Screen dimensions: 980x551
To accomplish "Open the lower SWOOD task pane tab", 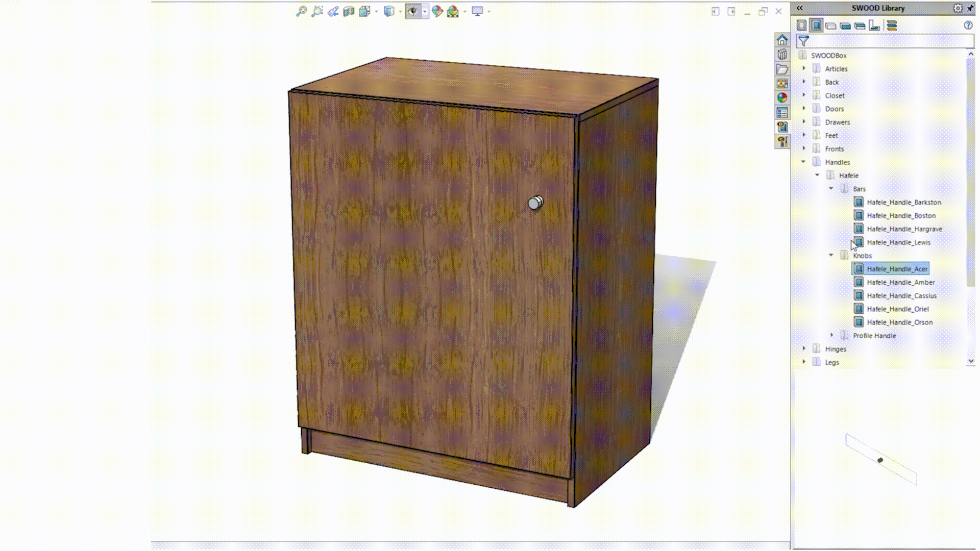I will coord(782,141).
